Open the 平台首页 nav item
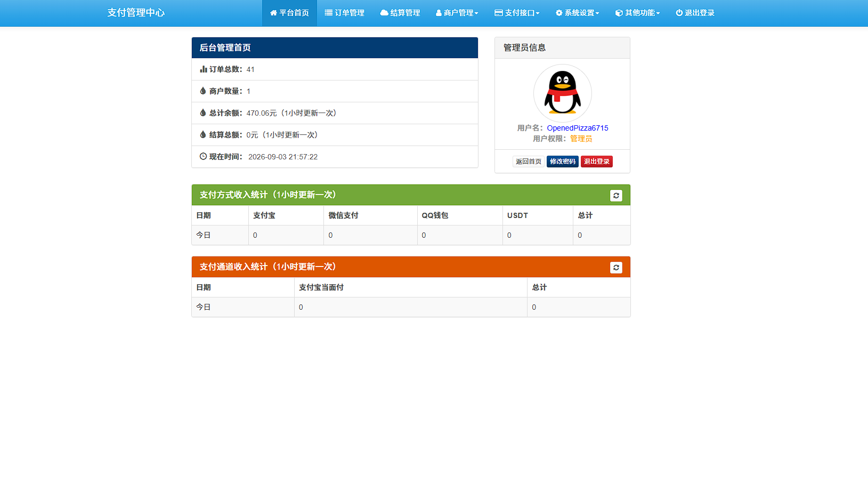The height and width of the screenshot is (491, 868). pos(289,13)
